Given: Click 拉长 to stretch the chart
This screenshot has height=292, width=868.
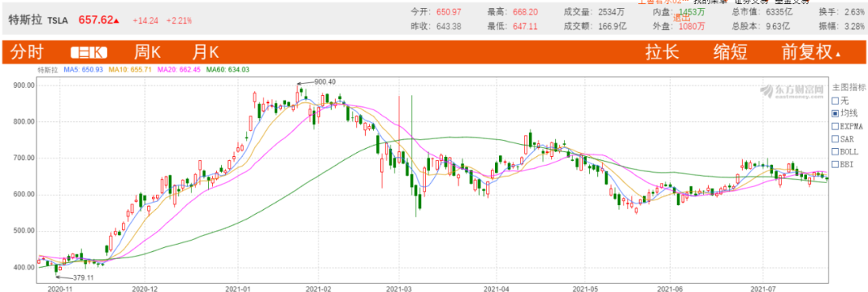Looking at the screenshot, I should [662, 52].
